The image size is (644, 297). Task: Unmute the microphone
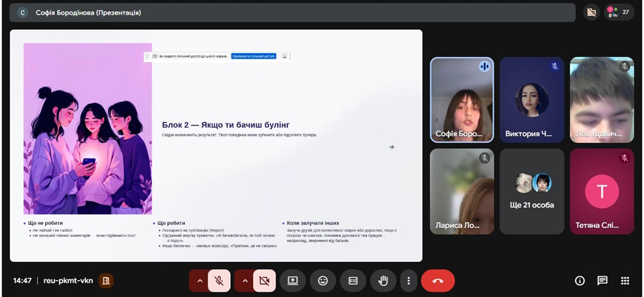[219, 280]
